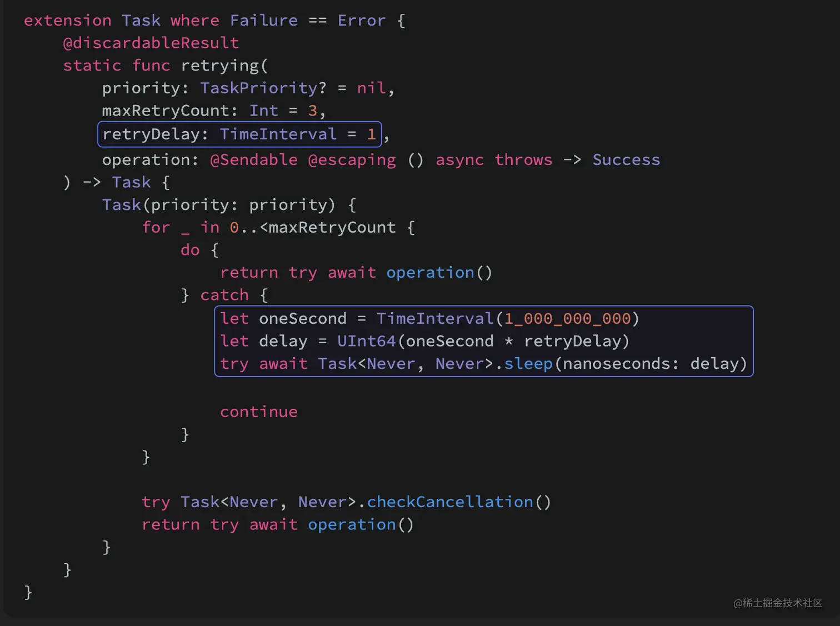The height and width of the screenshot is (626, 840).
Task: Click the "Success" return type
Action: click(x=627, y=159)
